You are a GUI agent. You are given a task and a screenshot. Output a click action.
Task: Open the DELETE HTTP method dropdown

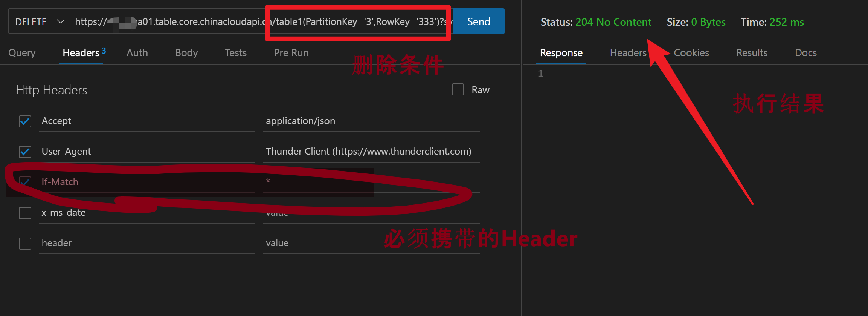point(39,22)
